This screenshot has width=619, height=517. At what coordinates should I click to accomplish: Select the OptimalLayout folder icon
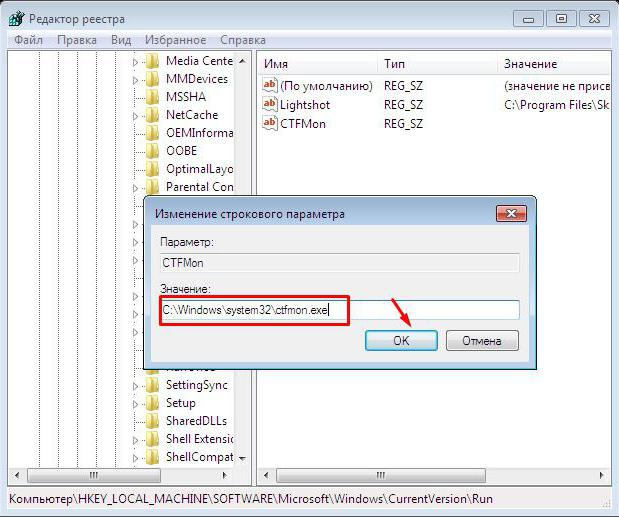(x=152, y=169)
